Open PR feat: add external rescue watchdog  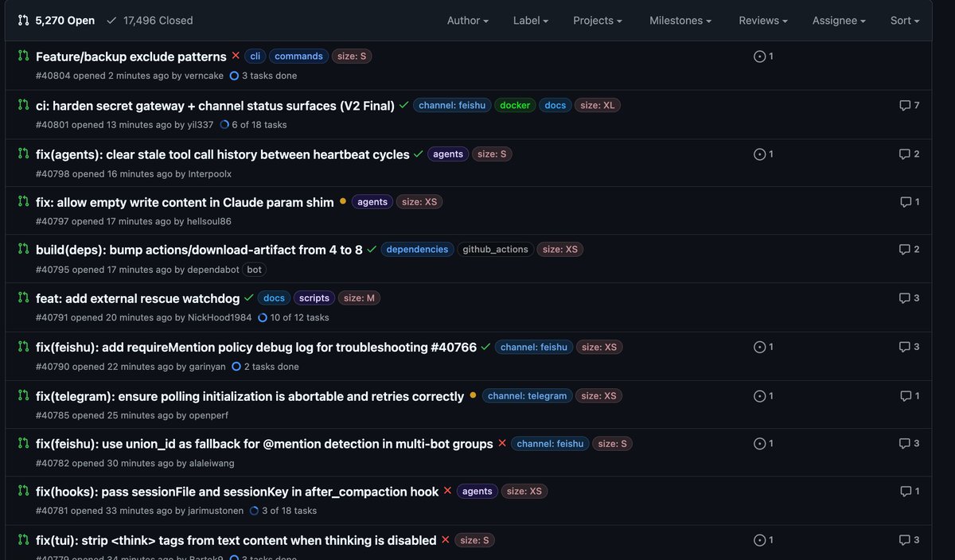coord(138,298)
